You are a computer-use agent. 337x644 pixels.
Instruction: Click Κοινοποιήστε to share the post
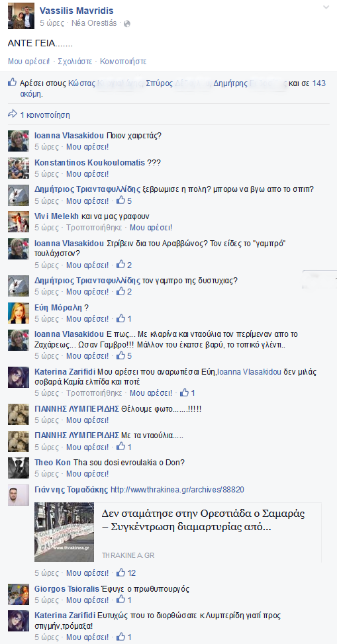tap(123, 62)
